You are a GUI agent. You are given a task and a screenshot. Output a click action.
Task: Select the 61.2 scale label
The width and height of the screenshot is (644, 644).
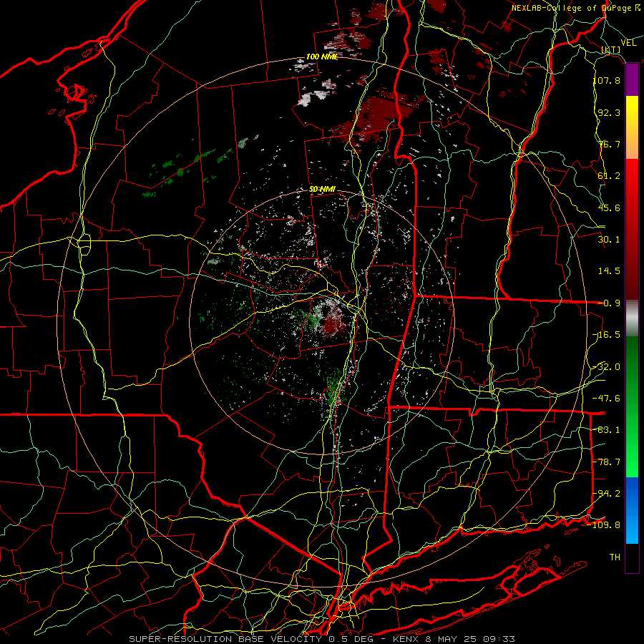(x=609, y=176)
